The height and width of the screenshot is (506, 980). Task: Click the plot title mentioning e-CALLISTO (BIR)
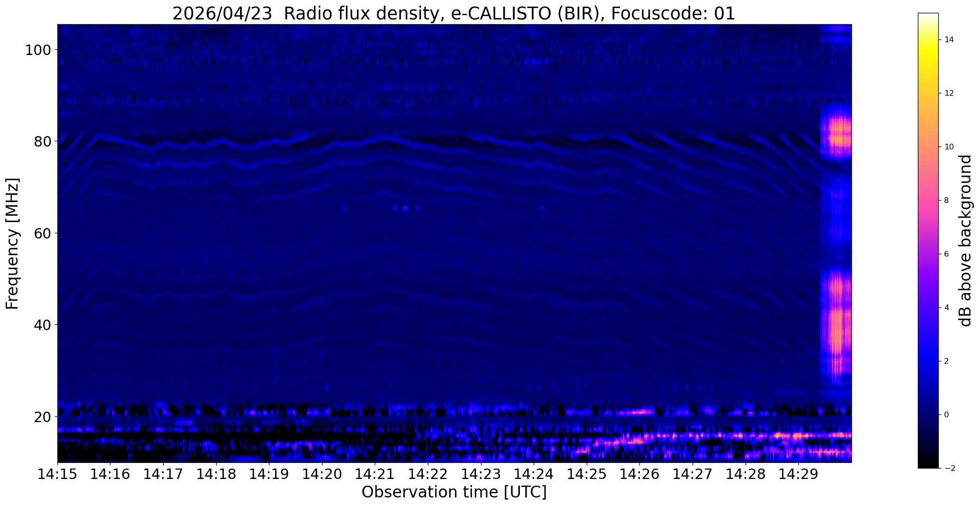[x=453, y=13]
